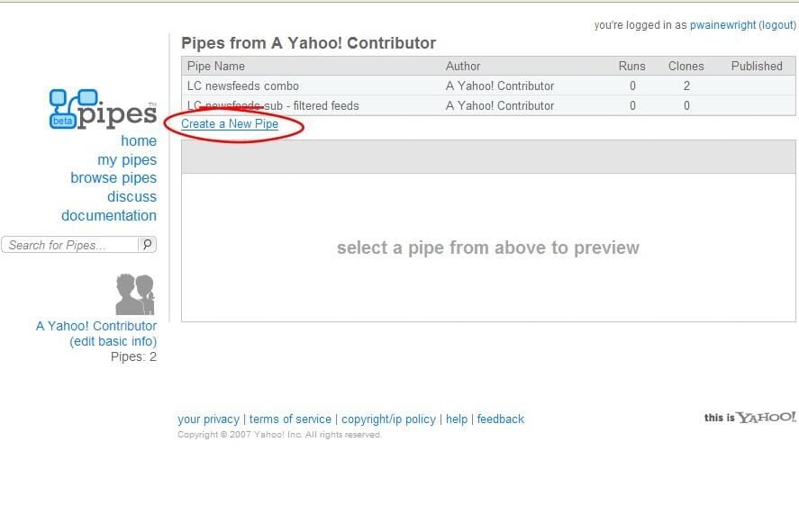Open the home navigation link
This screenshot has height=532, width=799.
(139, 141)
